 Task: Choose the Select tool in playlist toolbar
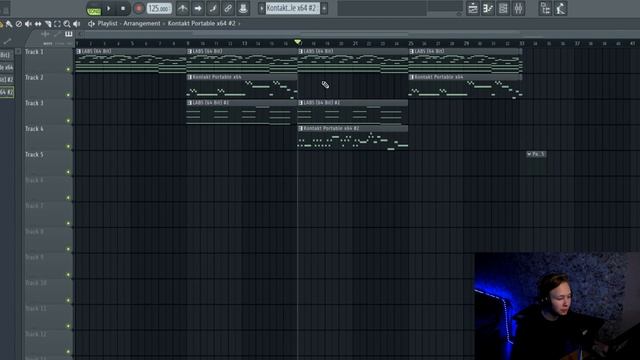click(58, 24)
